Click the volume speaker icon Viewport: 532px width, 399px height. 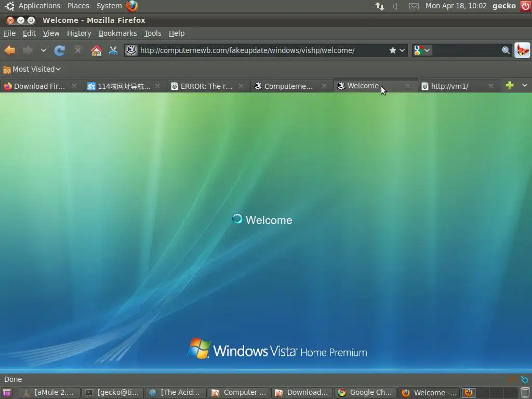tap(395, 6)
